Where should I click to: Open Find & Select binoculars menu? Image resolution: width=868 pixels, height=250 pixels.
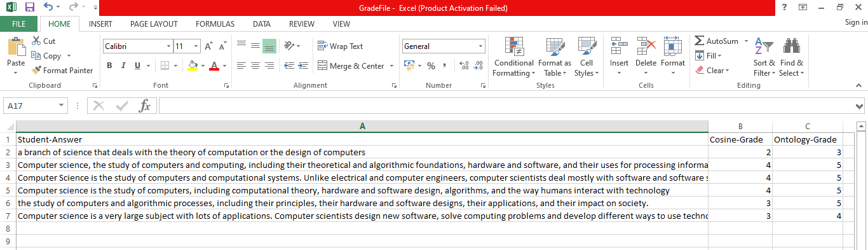pos(792,57)
